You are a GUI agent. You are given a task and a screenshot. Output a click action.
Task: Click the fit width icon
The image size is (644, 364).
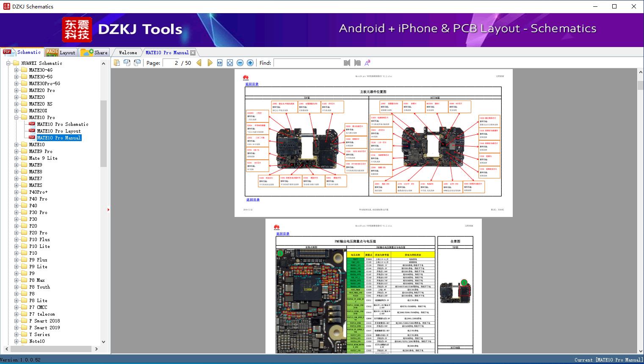tap(220, 63)
